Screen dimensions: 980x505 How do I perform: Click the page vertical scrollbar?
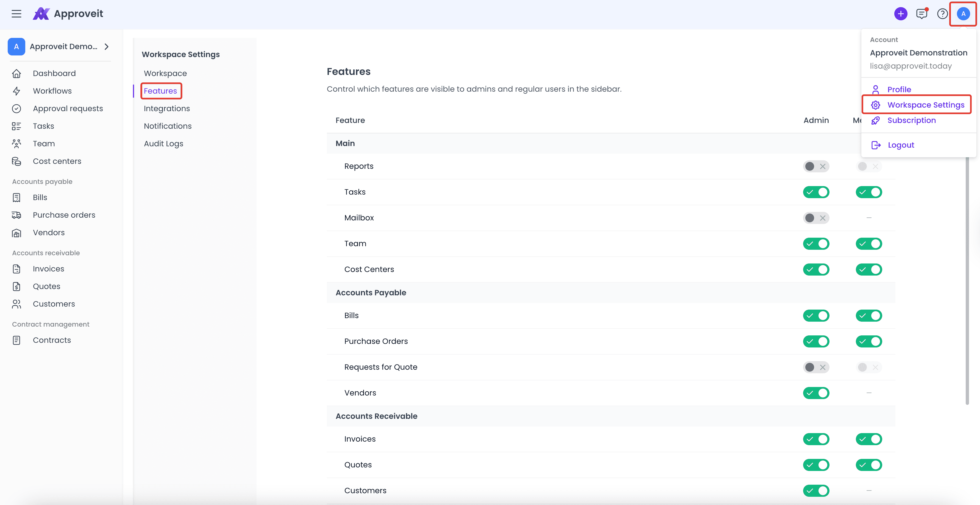(x=967, y=281)
